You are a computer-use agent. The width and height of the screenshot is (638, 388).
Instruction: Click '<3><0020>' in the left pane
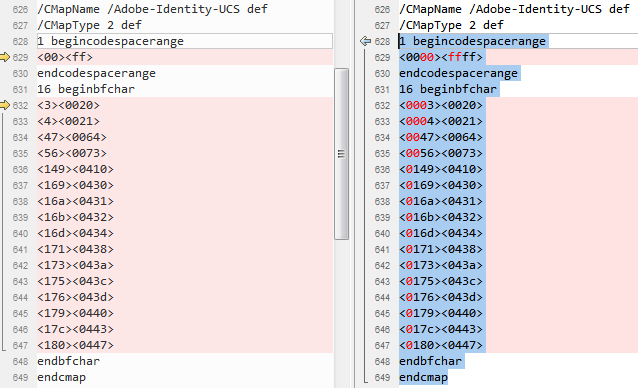(x=68, y=105)
